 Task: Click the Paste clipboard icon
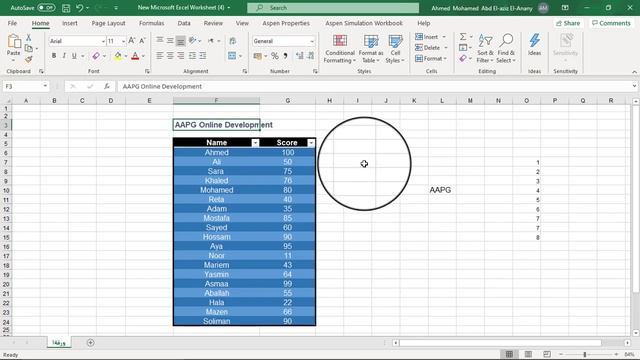pos(13,42)
